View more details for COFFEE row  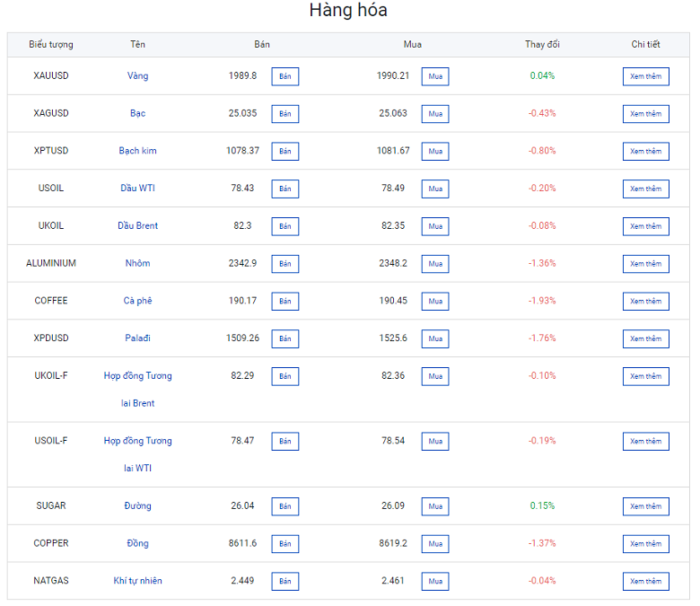pyautogui.click(x=645, y=302)
